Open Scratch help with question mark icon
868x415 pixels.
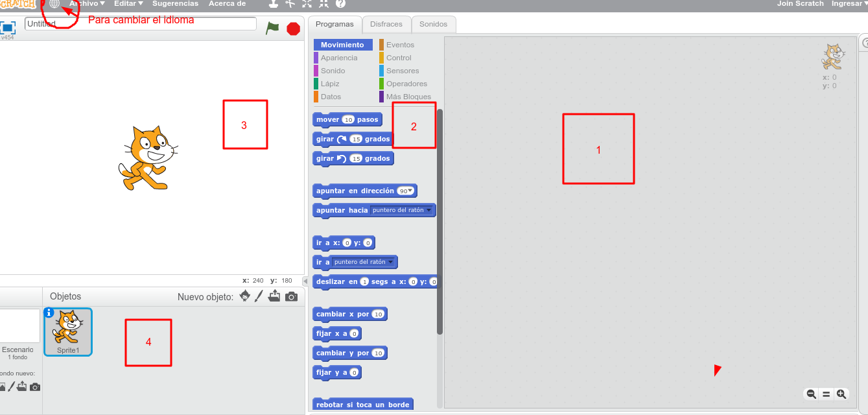340,5
